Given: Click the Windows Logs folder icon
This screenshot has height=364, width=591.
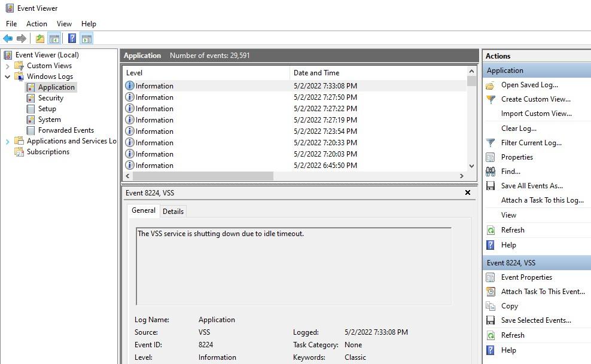Looking at the screenshot, I should tap(19, 77).
